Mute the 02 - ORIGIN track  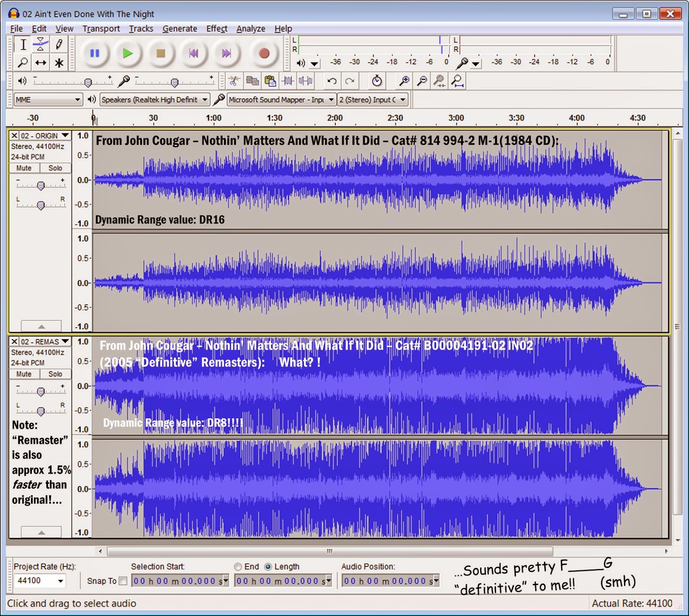(24, 168)
